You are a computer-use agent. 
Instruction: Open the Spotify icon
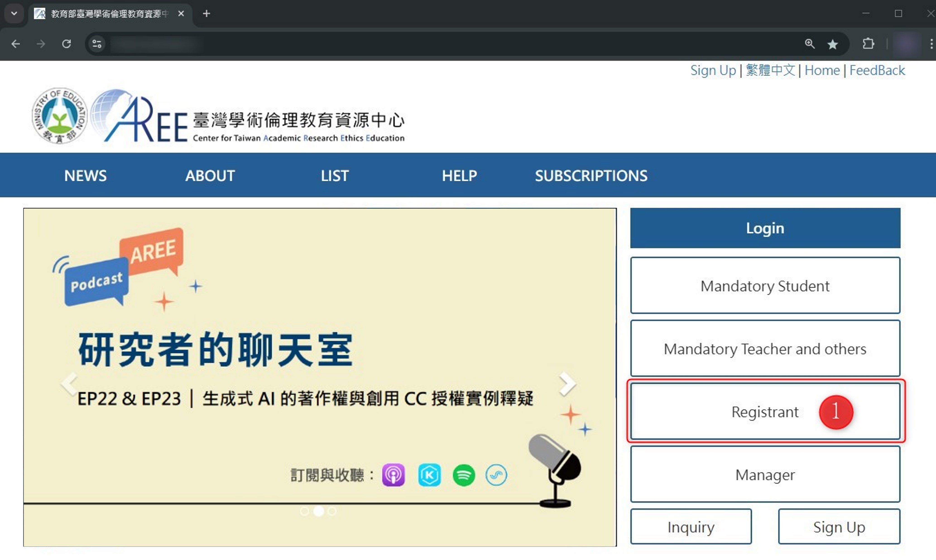pos(464,475)
